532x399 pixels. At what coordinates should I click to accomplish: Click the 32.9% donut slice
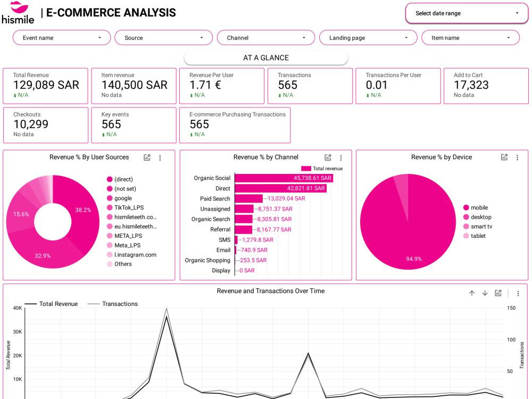[x=43, y=256]
